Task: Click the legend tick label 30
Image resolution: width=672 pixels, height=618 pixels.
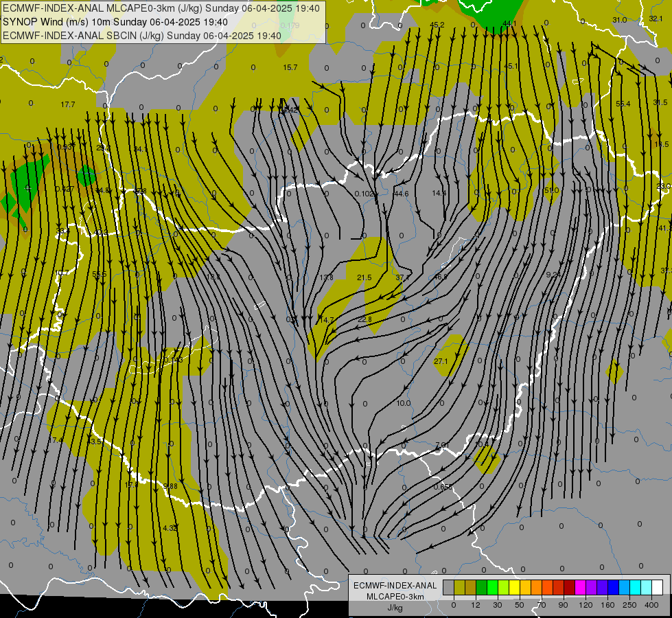Action: 497,605
